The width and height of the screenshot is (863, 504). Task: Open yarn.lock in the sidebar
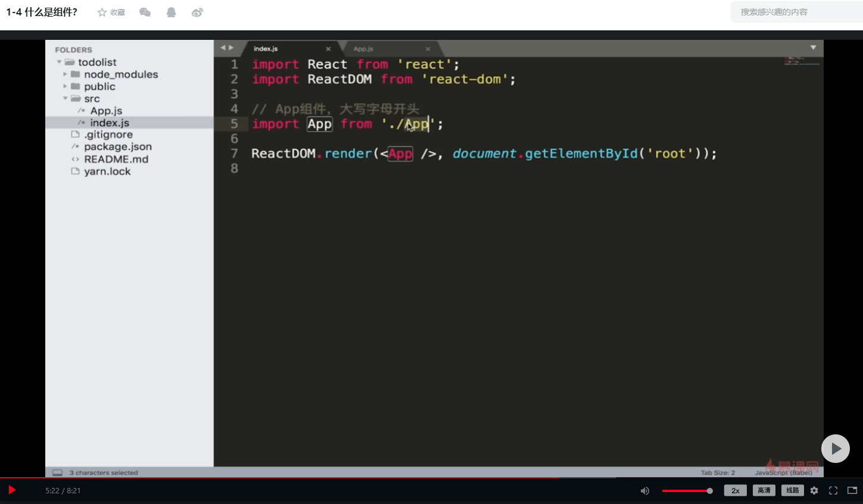(x=107, y=171)
